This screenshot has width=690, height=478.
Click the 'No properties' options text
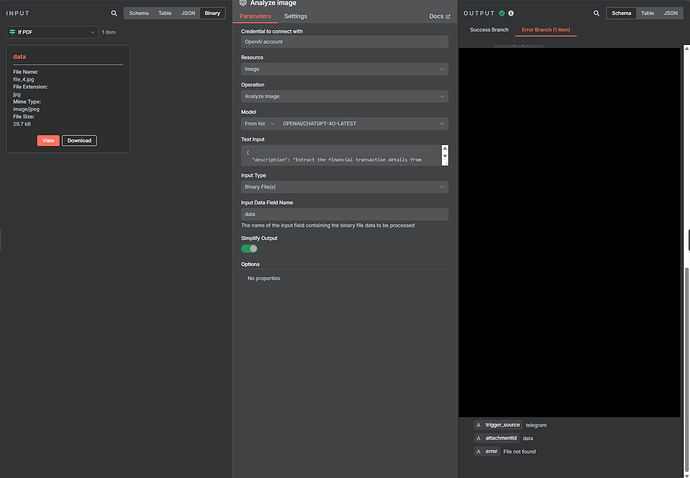pos(264,278)
